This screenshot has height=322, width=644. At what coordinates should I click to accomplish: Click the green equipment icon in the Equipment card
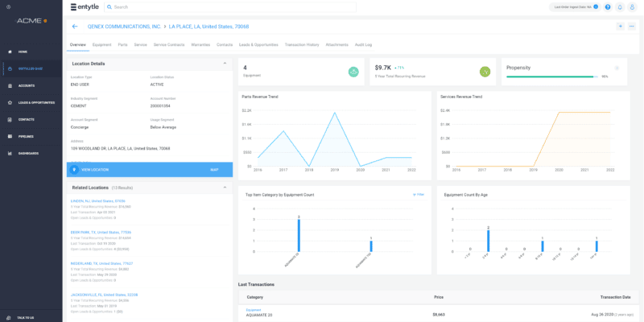[x=353, y=72]
